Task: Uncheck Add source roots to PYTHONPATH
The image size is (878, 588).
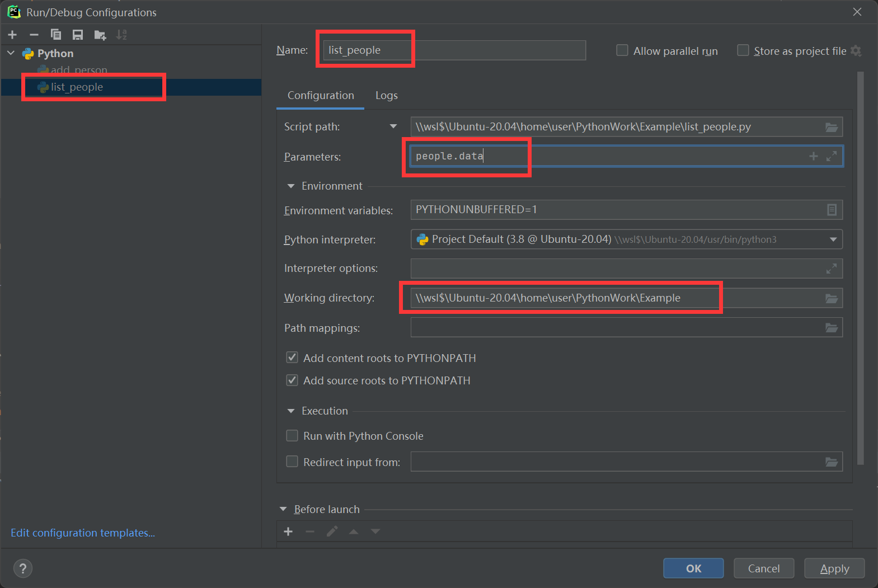Action: 292,380
